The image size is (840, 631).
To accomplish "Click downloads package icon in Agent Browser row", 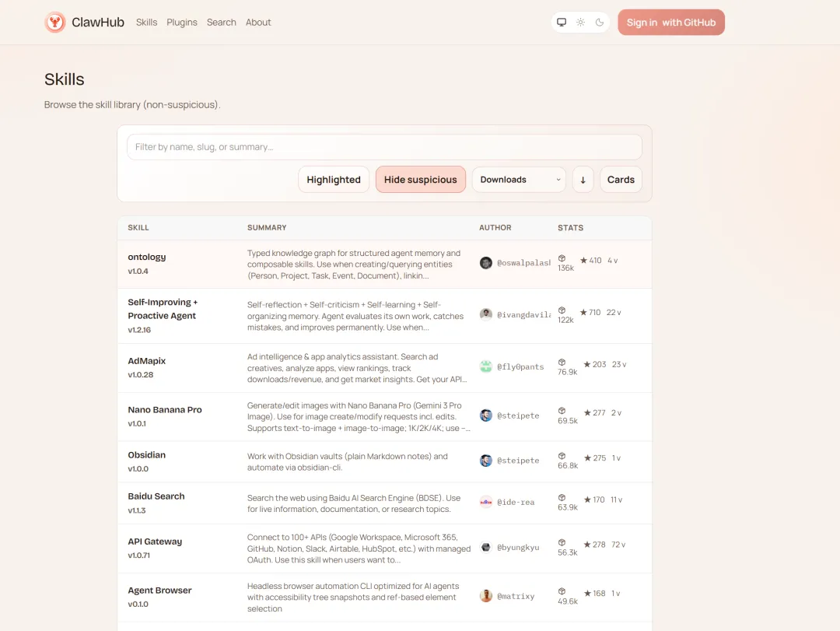I will click(562, 591).
